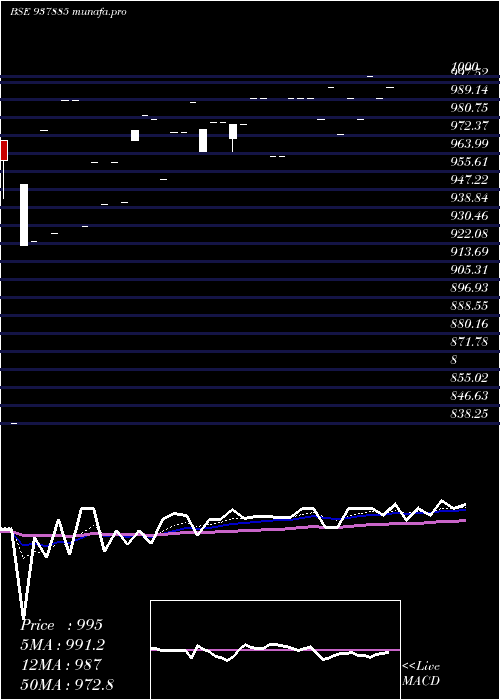Click the 922.08 price axis label
The image size is (500, 700).
pos(469,234)
